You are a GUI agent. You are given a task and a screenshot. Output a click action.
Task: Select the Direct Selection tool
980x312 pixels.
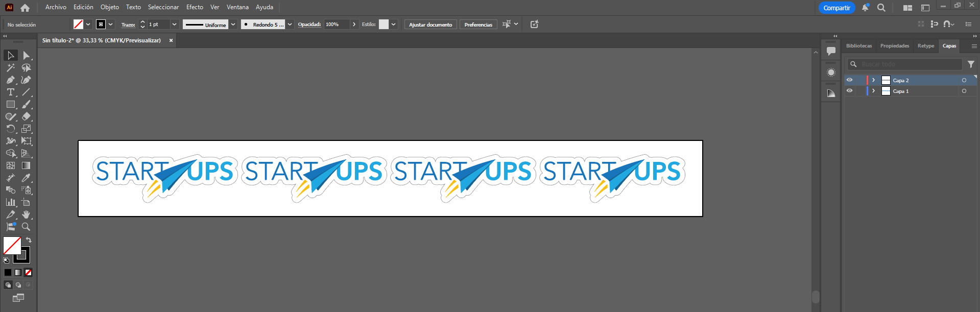26,55
